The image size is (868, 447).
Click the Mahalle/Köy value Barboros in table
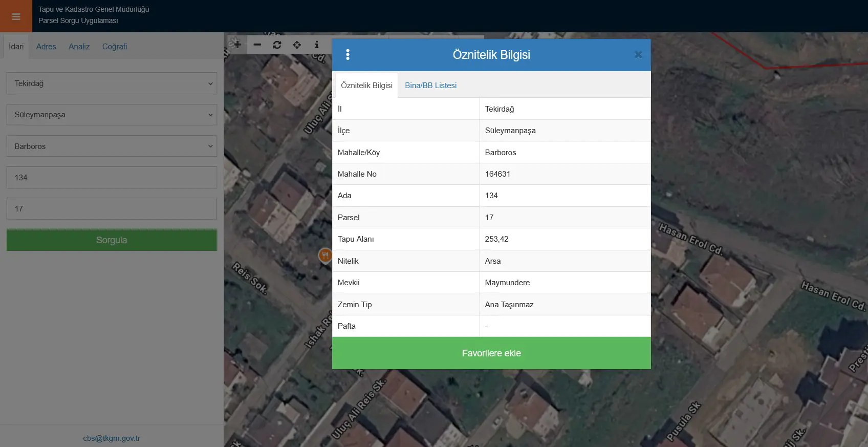point(501,153)
